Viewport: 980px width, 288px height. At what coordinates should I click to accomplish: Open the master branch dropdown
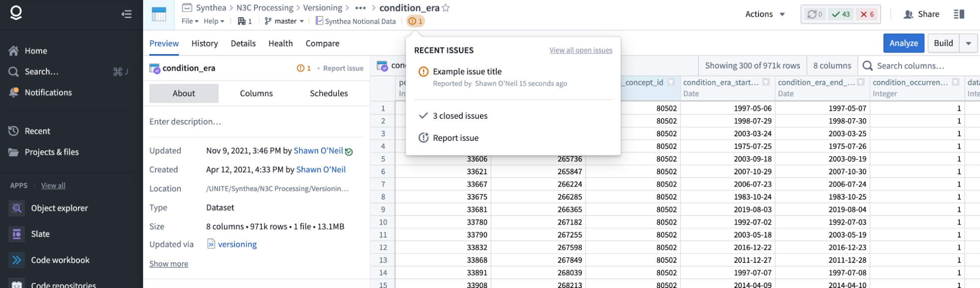pyautogui.click(x=284, y=21)
